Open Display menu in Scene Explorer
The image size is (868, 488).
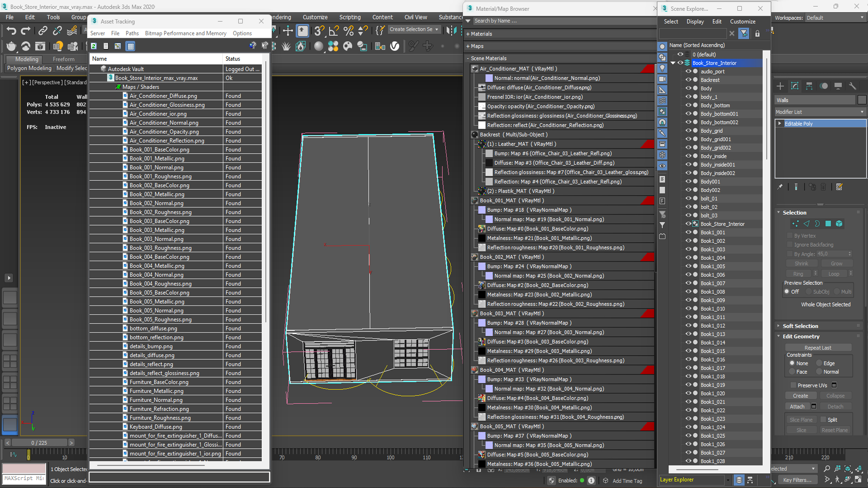tap(695, 22)
